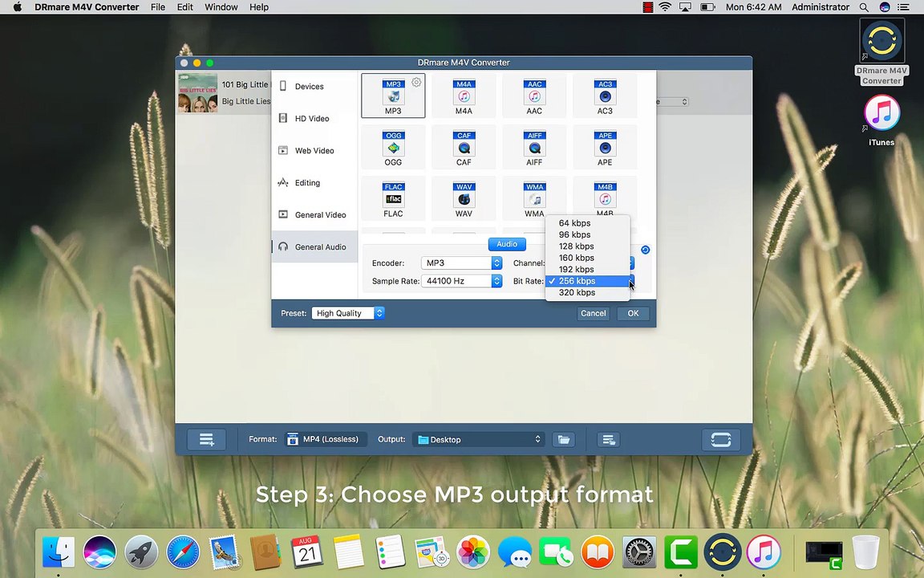This screenshot has width=924, height=578.
Task: Choose 320 kbps bit rate
Action: coord(587,292)
